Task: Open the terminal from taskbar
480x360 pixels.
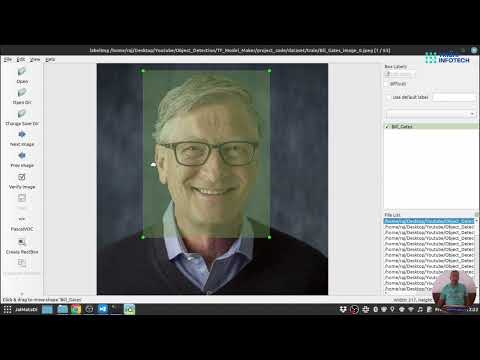Action: 116,309
